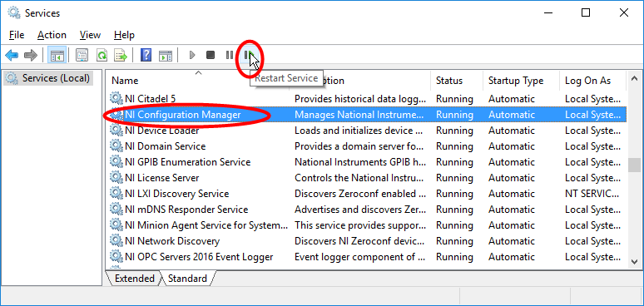Open the Help question mark icon

[x=146, y=55]
